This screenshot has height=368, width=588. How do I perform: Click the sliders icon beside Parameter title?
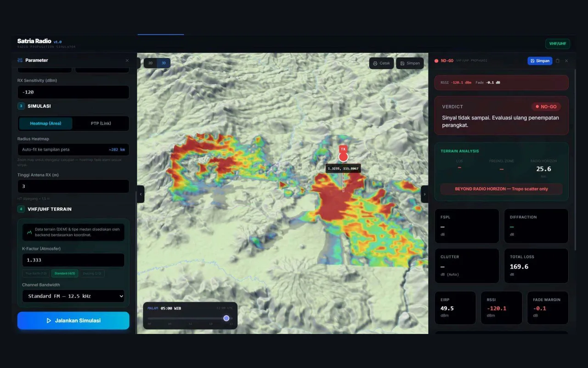(20, 60)
